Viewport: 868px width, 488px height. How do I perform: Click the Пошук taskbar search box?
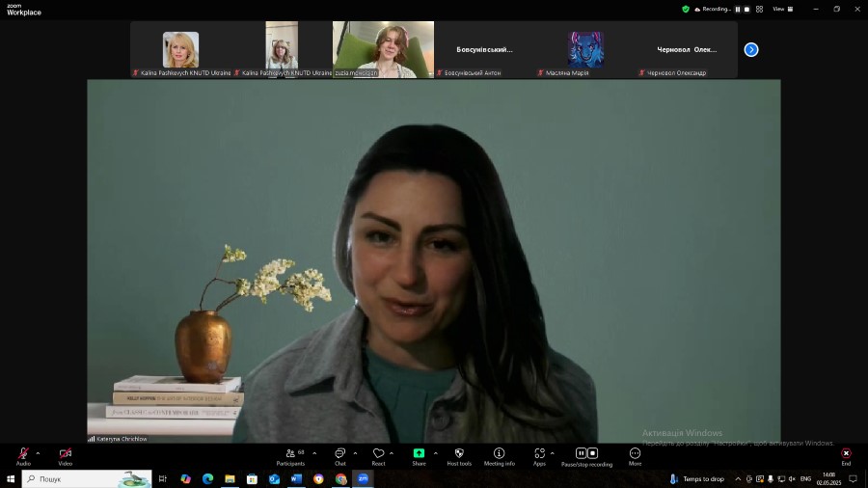(x=87, y=478)
